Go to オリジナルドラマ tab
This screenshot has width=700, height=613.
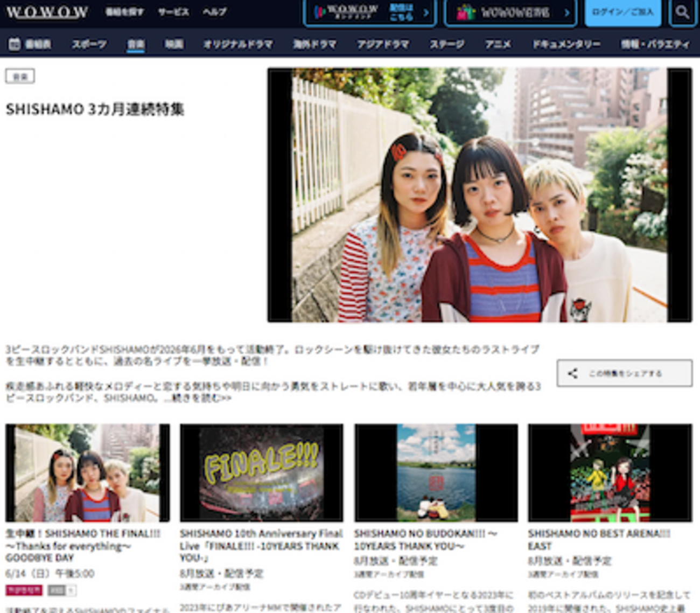click(238, 44)
